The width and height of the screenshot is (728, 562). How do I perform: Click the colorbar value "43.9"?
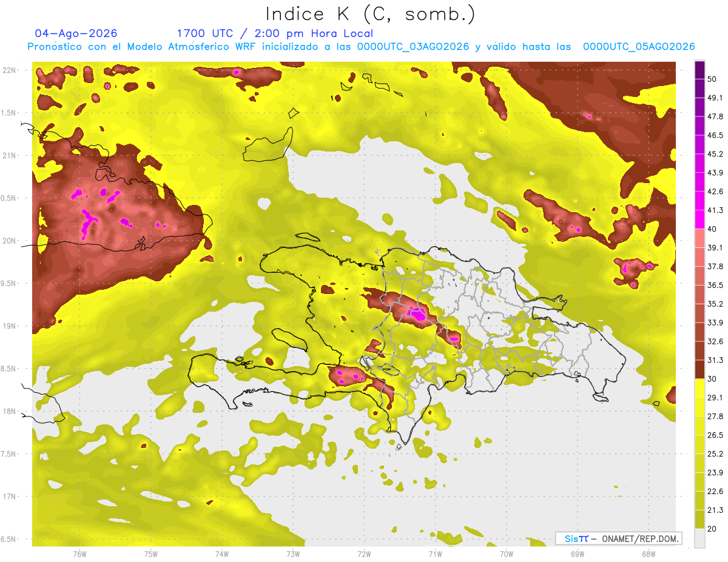715,173
